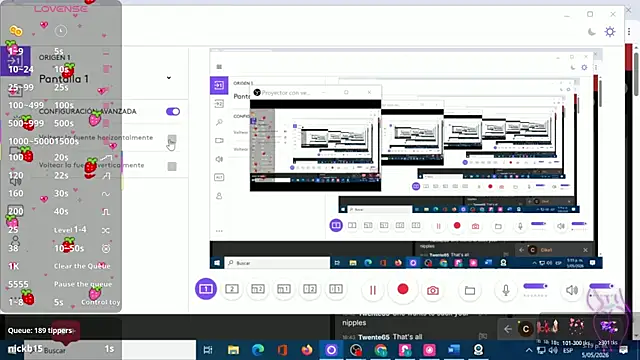Click the C avatar in chat panel
The width and height of the screenshot is (640, 360).
pyautogui.click(x=526, y=329)
